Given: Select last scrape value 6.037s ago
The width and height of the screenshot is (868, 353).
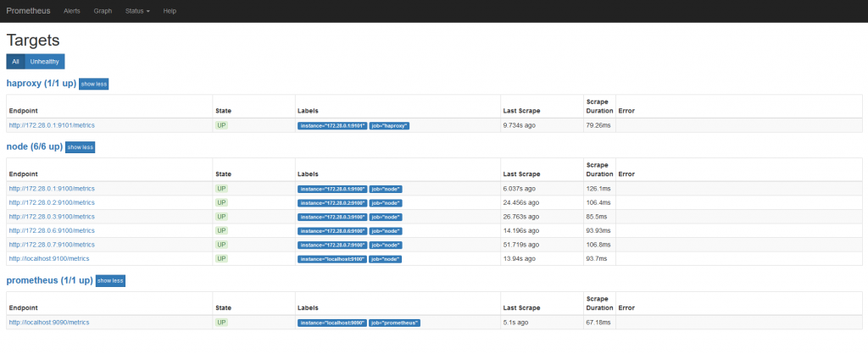Looking at the screenshot, I should click(520, 189).
